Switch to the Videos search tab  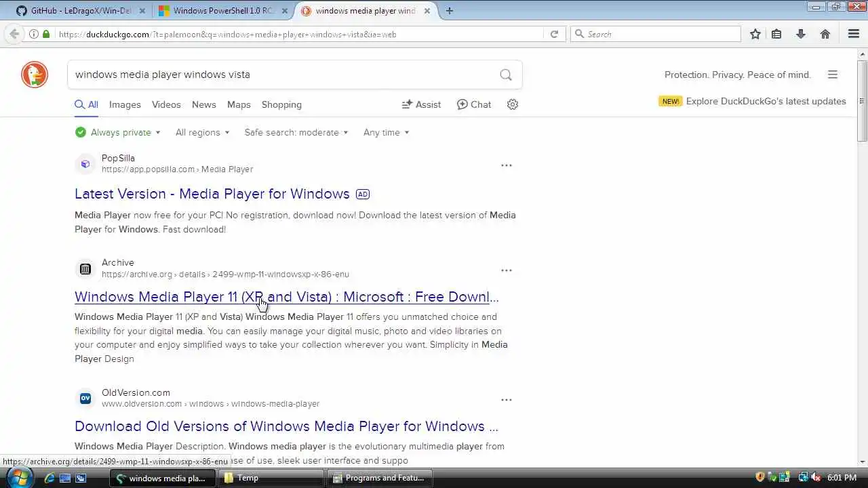click(166, 104)
